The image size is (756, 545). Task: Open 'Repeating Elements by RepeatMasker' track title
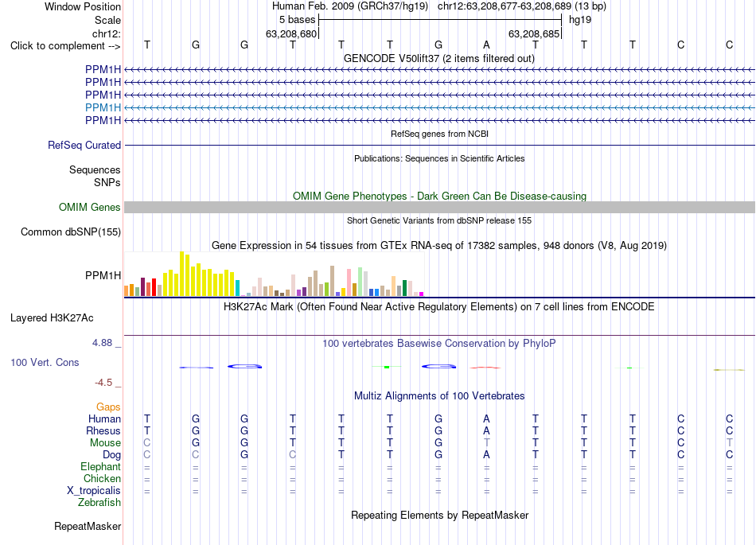click(439, 515)
